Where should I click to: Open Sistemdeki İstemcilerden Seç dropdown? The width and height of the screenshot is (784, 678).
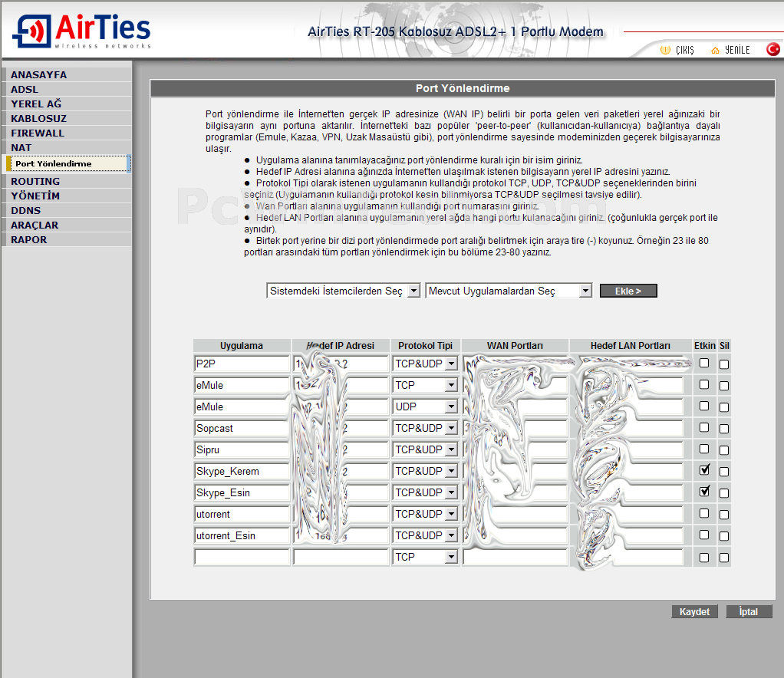coord(344,291)
